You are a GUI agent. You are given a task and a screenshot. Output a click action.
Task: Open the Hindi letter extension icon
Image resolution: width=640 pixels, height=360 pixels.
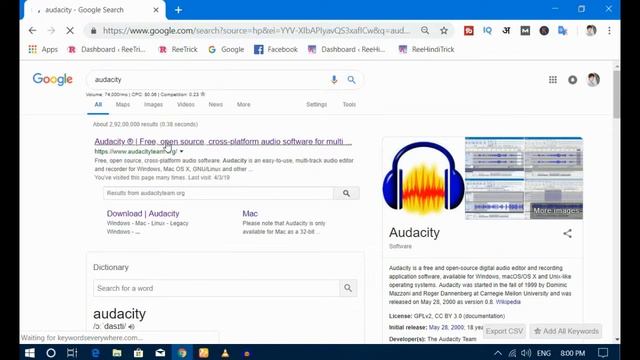[506, 31]
